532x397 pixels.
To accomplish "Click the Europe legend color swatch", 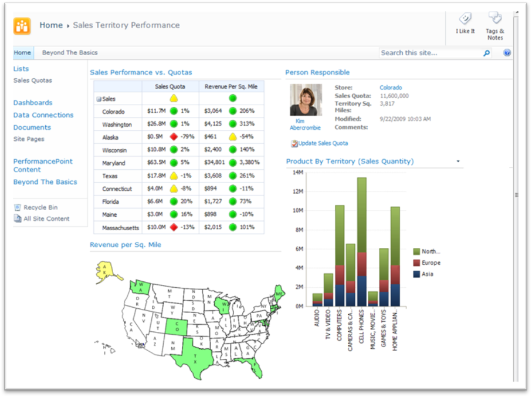I will [416, 263].
